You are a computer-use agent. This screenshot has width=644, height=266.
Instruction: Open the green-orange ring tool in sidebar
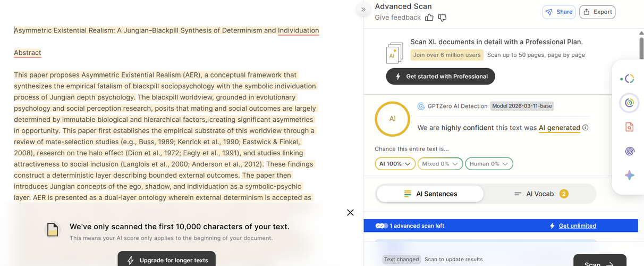[629, 79]
